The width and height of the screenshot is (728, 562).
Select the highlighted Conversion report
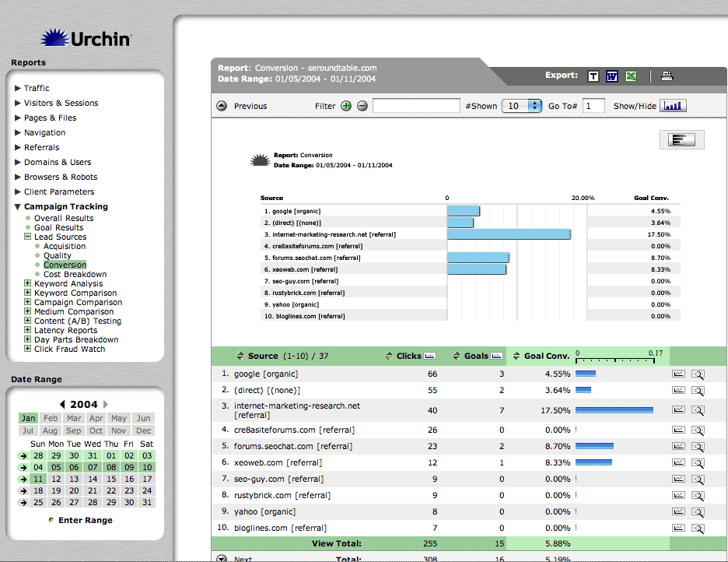coord(65,265)
